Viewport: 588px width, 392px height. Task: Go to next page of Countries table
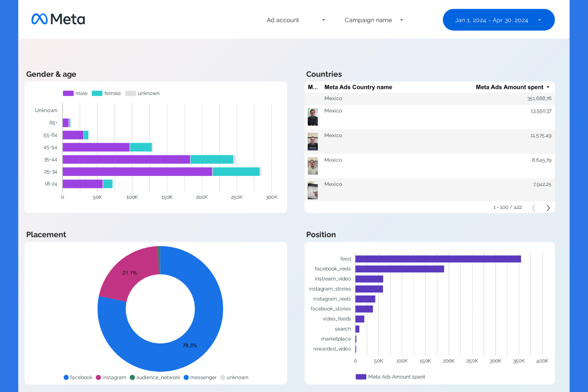coord(548,208)
